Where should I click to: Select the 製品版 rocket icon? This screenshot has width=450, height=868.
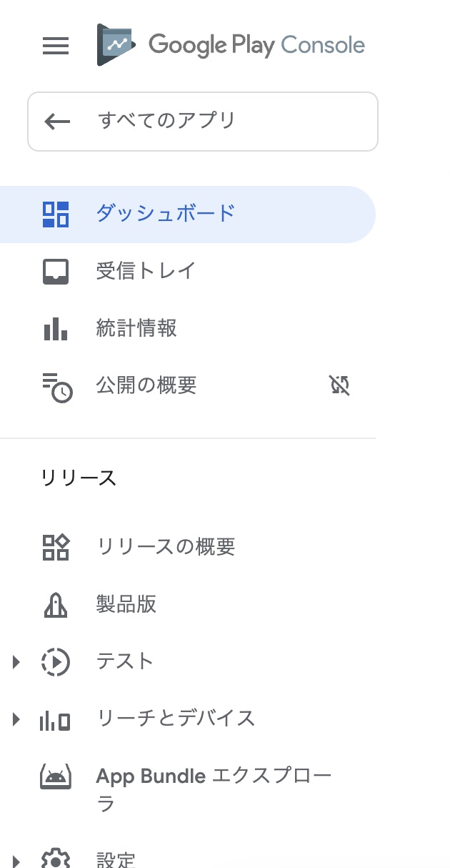coord(57,604)
